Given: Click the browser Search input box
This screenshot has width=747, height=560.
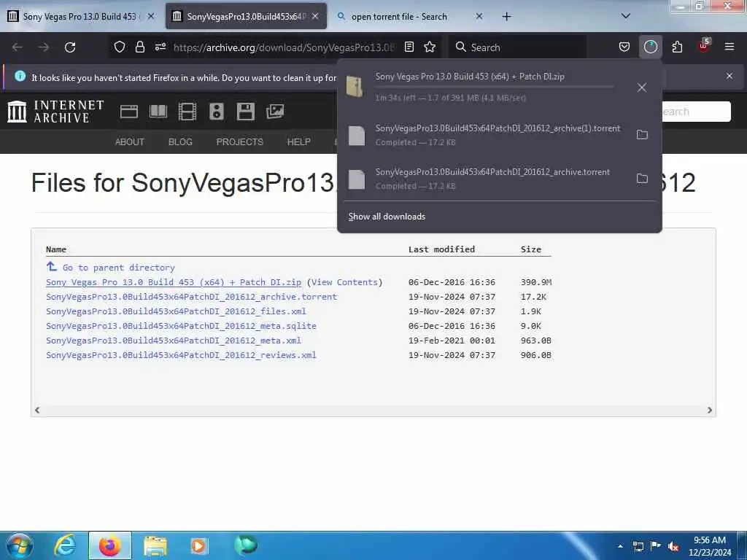Looking at the screenshot, I should point(517,47).
